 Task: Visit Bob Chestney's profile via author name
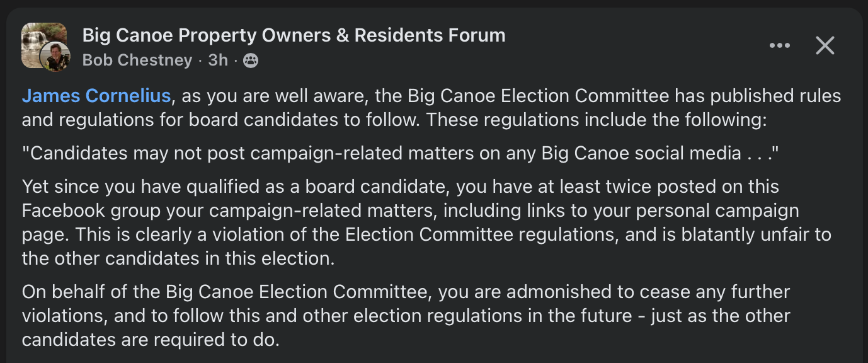pos(137,60)
